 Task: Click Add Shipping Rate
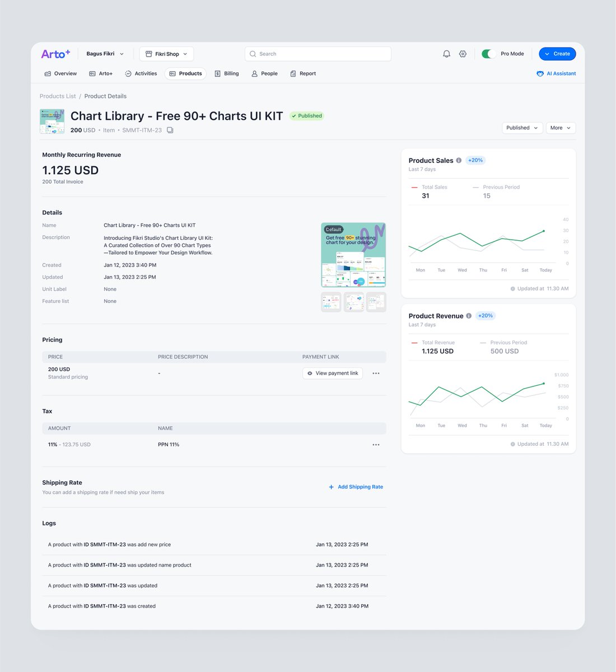pos(356,487)
